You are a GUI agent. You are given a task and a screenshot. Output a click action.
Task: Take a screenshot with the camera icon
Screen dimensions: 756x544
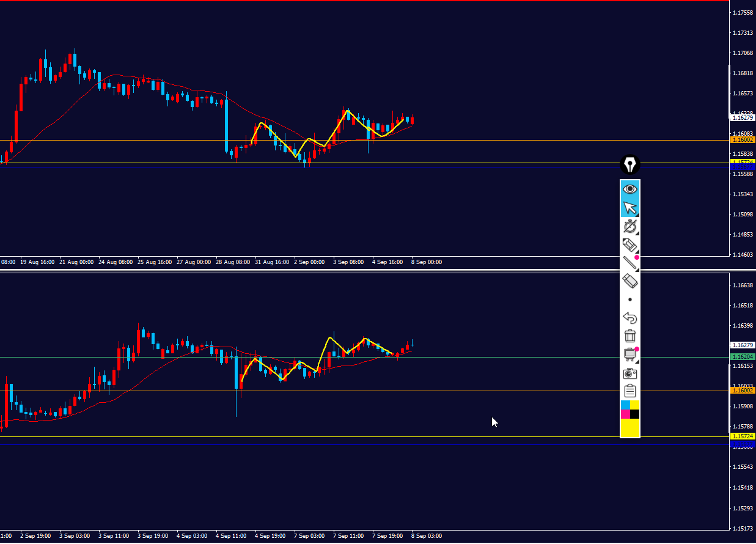(630, 373)
